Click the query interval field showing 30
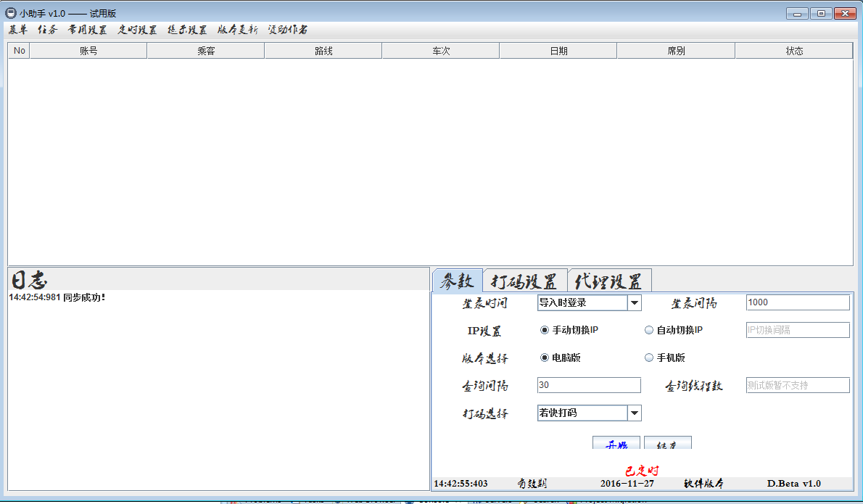Image resolution: width=863 pixels, height=504 pixels. (x=588, y=385)
